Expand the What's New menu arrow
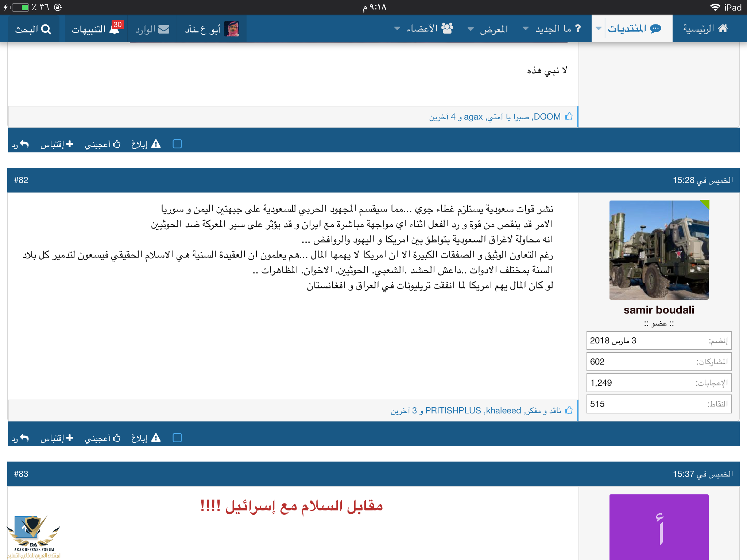747x560 pixels. tap(526, 28)
